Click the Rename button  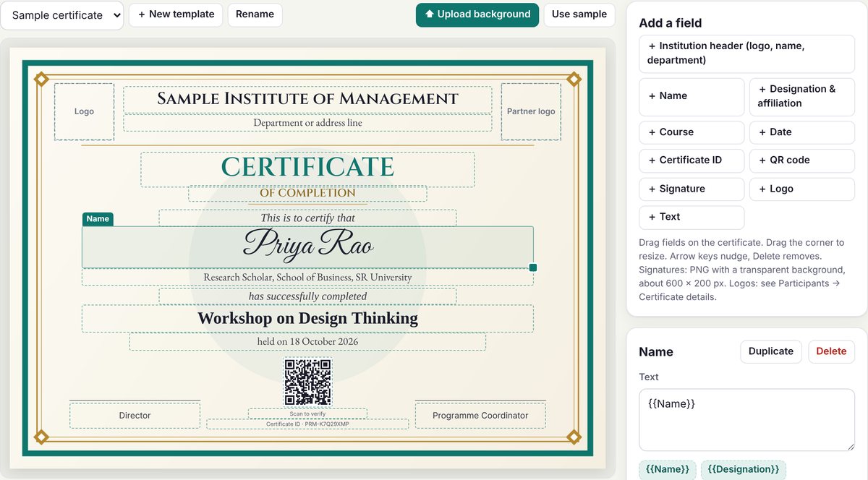tap(255, 14)
